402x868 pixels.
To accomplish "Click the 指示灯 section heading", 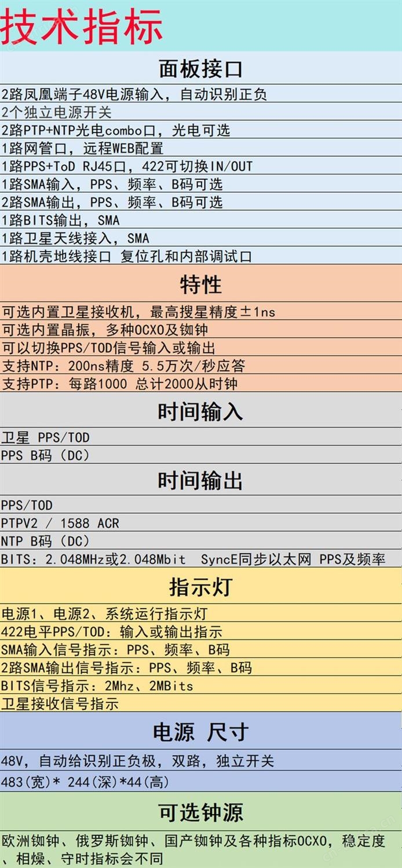I will pyautogui.click(x=200, y=587).
